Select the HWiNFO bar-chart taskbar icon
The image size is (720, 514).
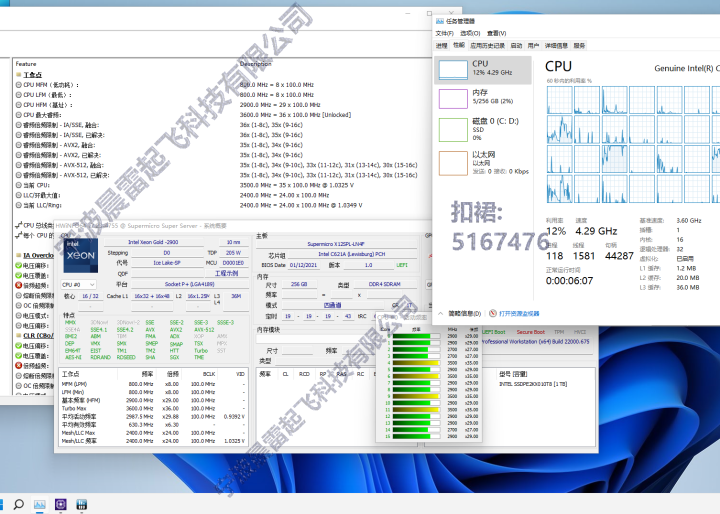tap(81, 504)
